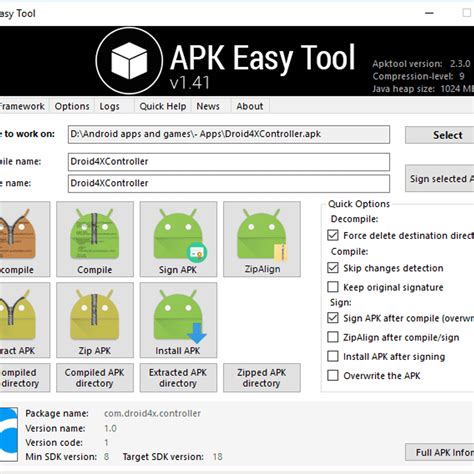
Task: Uncheck Skip changes detection
Action: point(333,268)
